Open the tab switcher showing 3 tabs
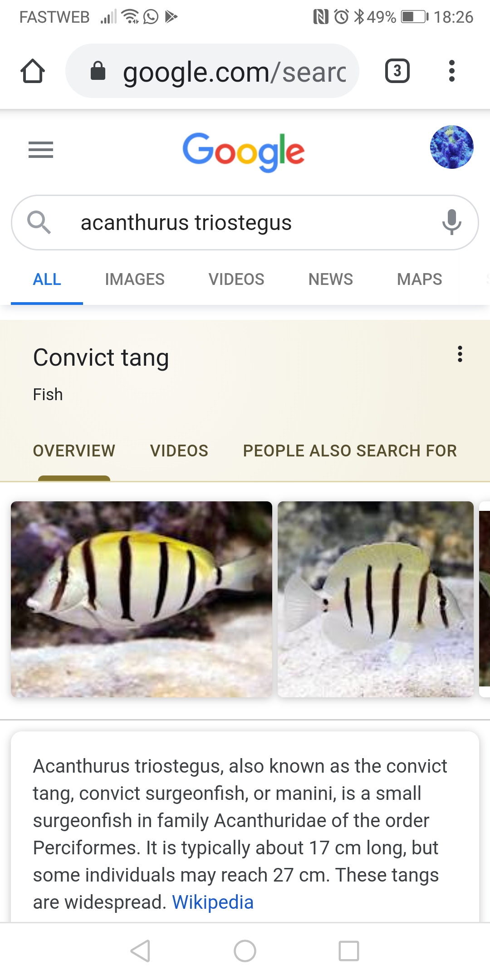490x980 pixels. point(397,71)
